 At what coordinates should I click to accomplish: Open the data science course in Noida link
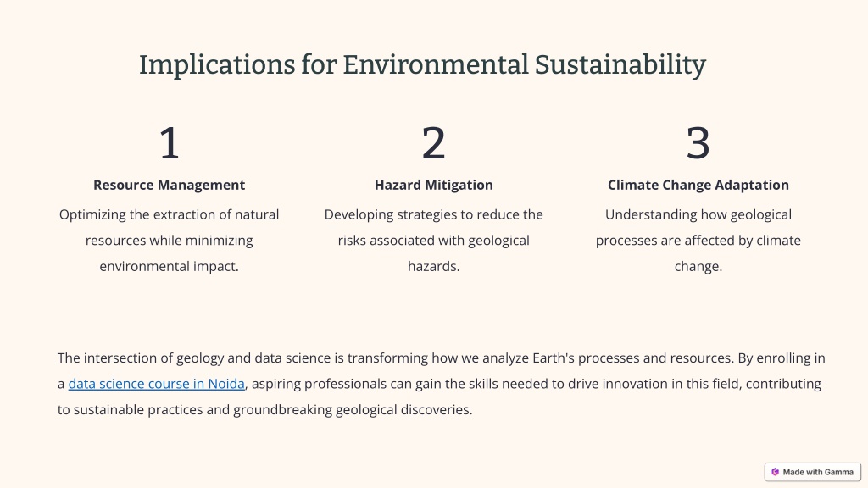tap(156, 384)
